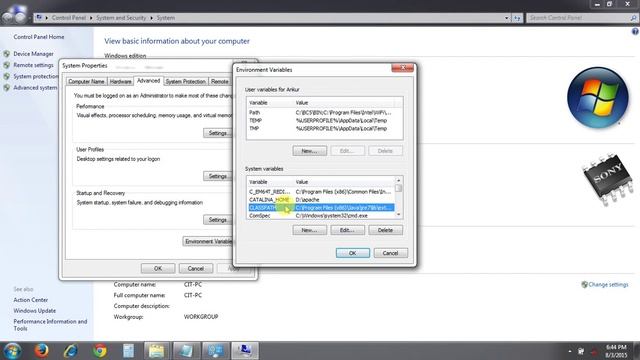Open Windows Update link
Viewport: 640px width, 360px height.
35,311
